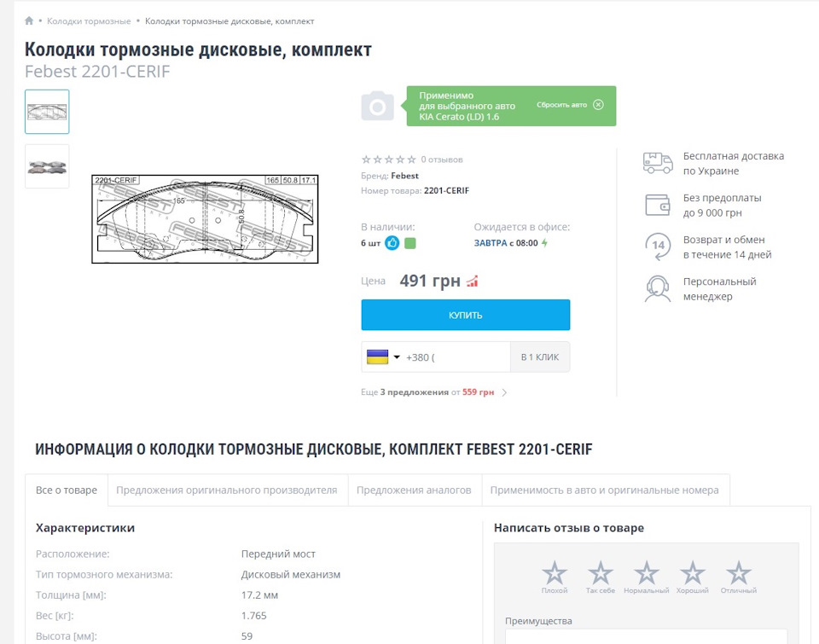The height and width of the screenshot is (644, 819).
Task: Click the "В 1 КЛИК" button
Action: pyautogui.click(x=540, y=357)
